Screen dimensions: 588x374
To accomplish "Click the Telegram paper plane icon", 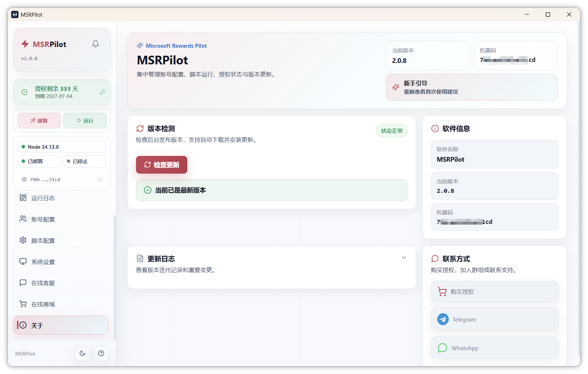I will (443, 319).
